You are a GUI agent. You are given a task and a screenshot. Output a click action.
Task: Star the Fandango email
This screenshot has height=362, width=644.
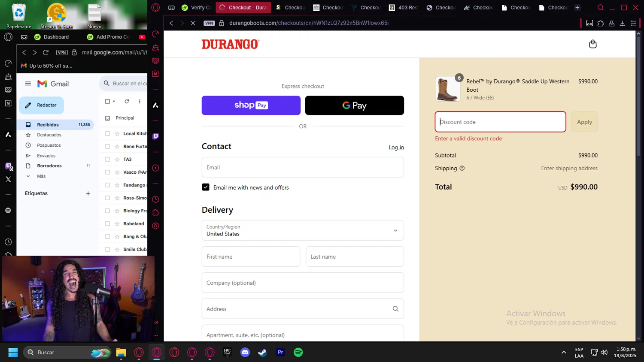[x=117, y=185]
